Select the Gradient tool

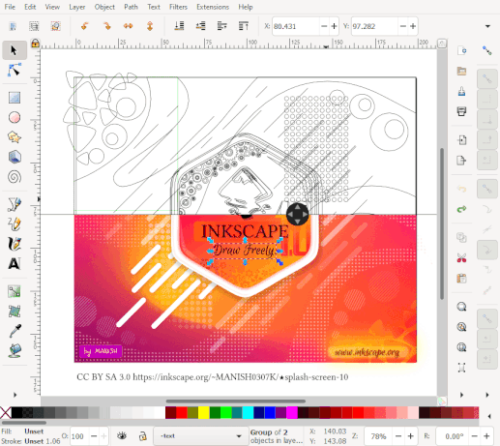click(x=14, y=291)
